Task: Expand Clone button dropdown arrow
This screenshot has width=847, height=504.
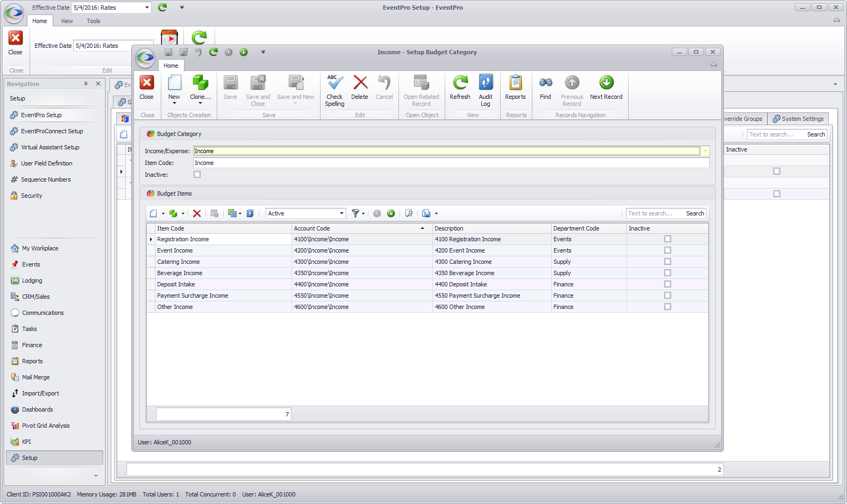Action: click(200, 103)
